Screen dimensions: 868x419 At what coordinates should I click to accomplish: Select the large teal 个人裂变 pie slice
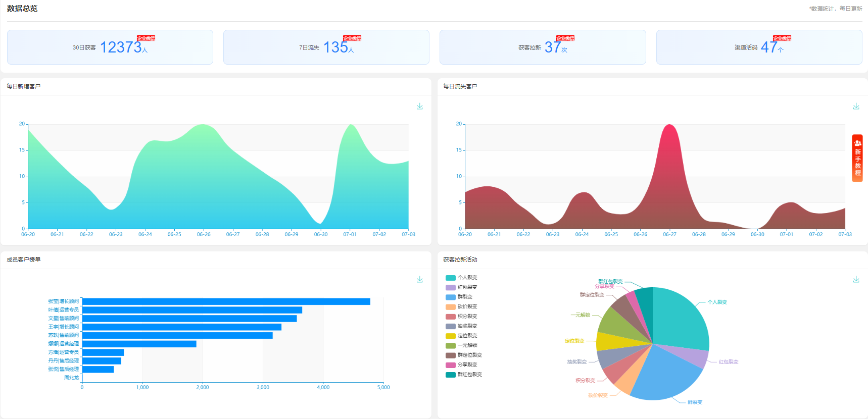(x=680, y=318)
